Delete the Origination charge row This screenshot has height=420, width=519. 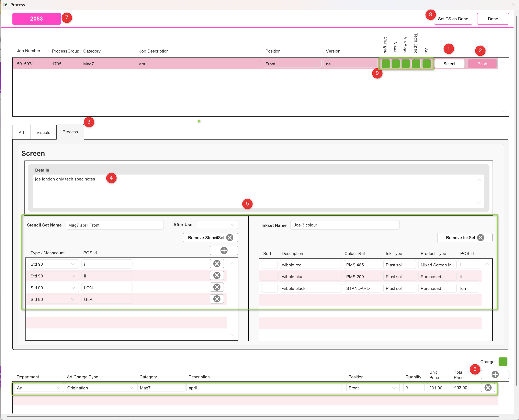[488, 388]
